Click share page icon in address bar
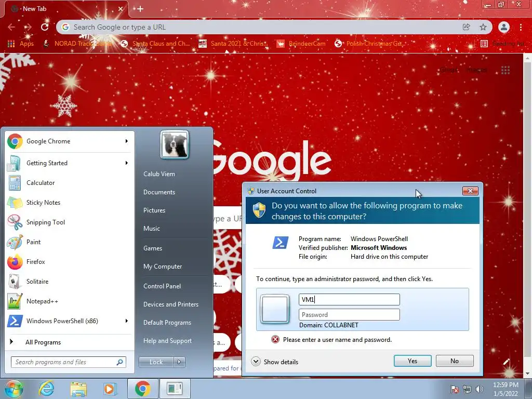This screenshot has width=532, height=399. (x=467, y=27)
